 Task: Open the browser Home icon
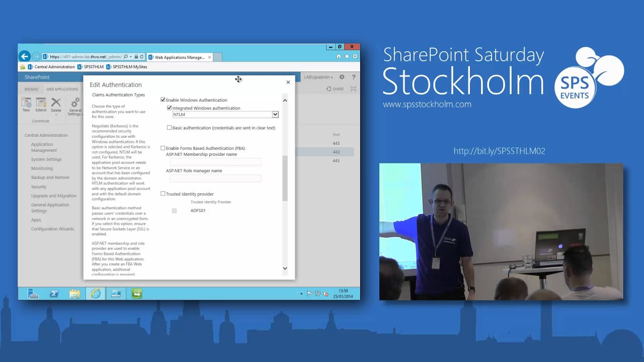point(339,57)
